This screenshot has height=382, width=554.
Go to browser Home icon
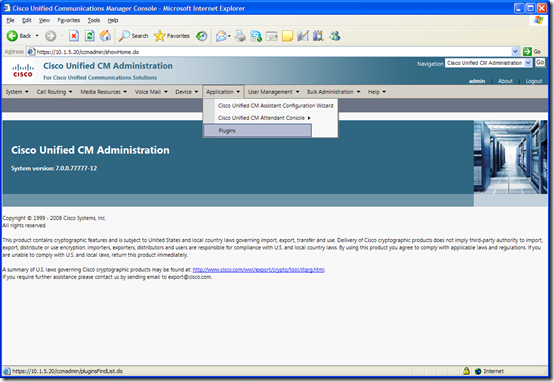click(x=105, y=36)
